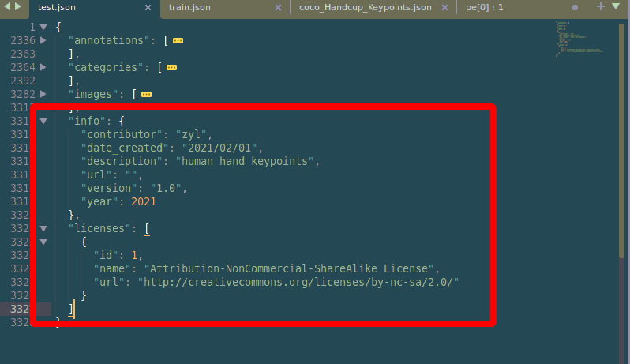Viewport: 630px width, 364px height.
Task: Click the unsaved dot on pe[0] tab
Action: (x=575, y=8)
